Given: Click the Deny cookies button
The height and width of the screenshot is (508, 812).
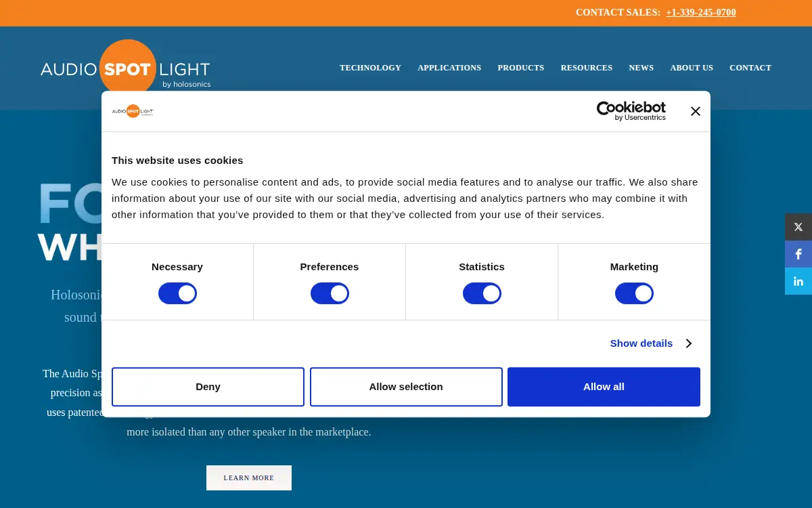Looking at the screenshot, I should pos(208,387).
